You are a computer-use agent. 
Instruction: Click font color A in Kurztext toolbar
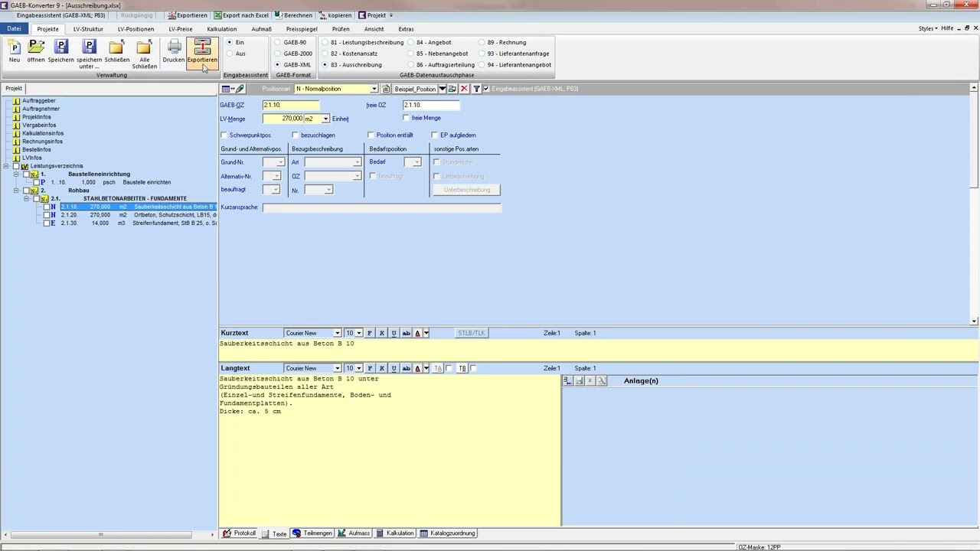click(x=418, y=333)
